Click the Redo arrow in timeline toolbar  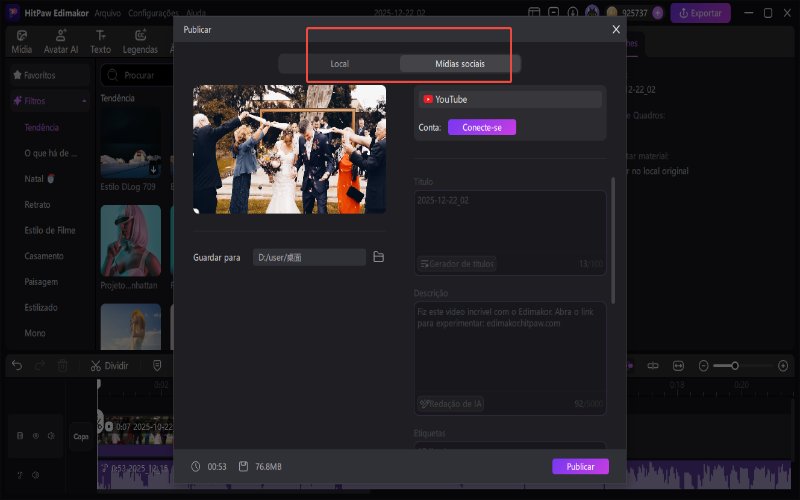[40, 365]
